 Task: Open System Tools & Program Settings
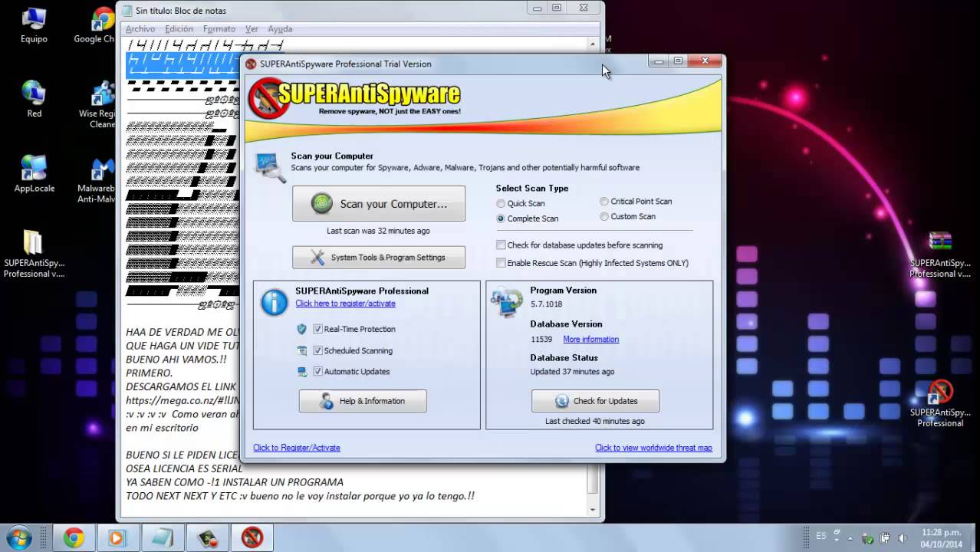tap(379, 258)
